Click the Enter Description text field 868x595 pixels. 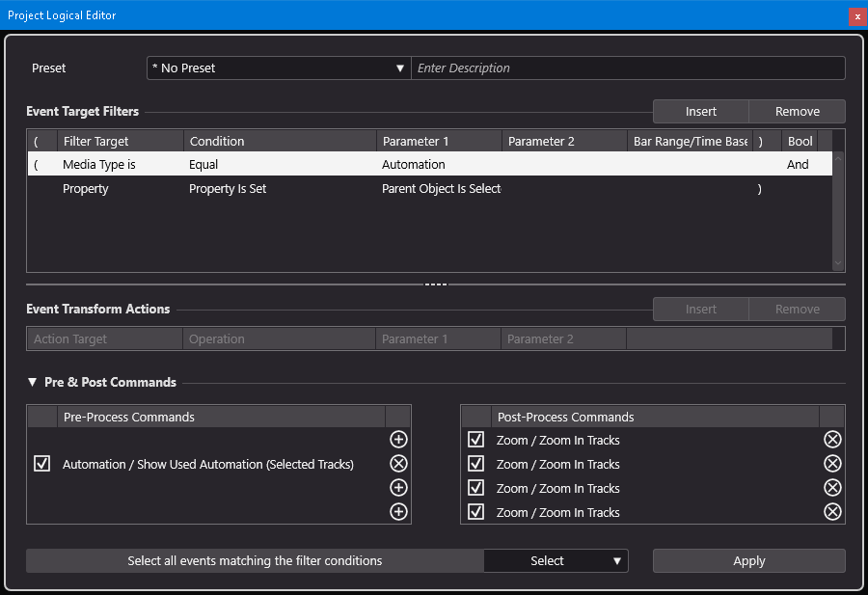point(627,68)
